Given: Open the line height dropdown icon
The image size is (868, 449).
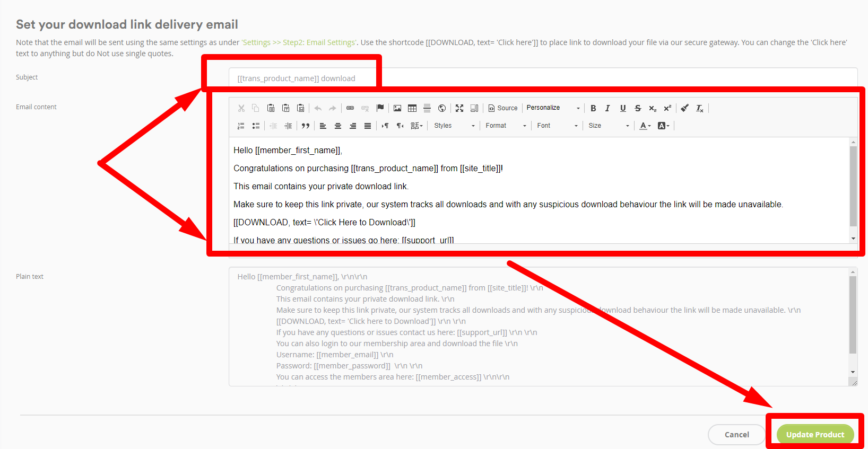Looking at the screenshot, I should coord(417,126).
